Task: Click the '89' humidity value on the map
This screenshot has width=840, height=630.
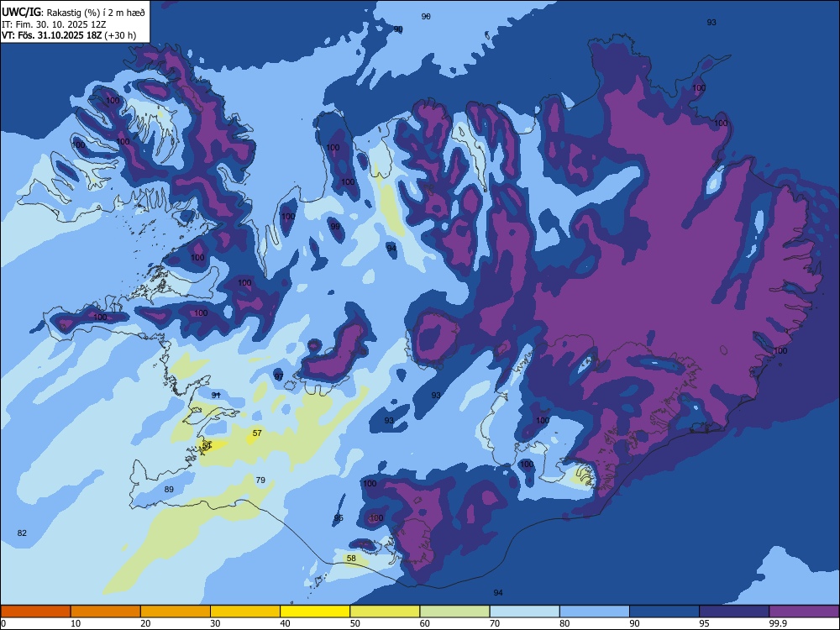Action: (x=169, y=489)
